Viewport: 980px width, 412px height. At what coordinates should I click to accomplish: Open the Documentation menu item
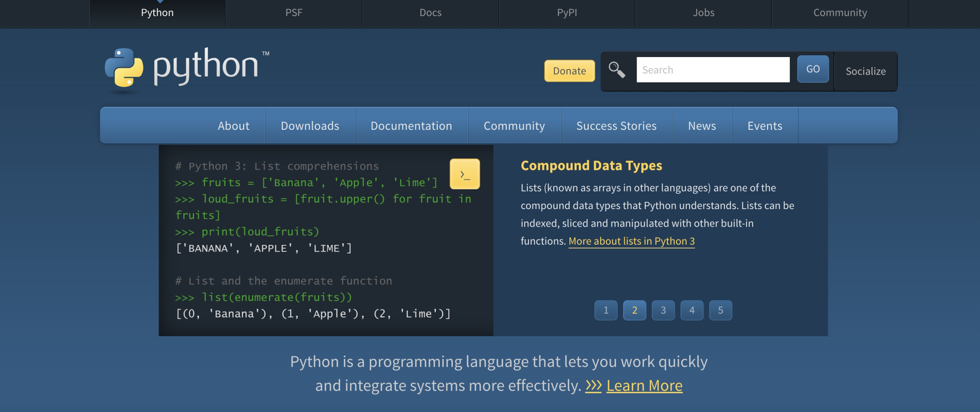click(x=412, y=126)
